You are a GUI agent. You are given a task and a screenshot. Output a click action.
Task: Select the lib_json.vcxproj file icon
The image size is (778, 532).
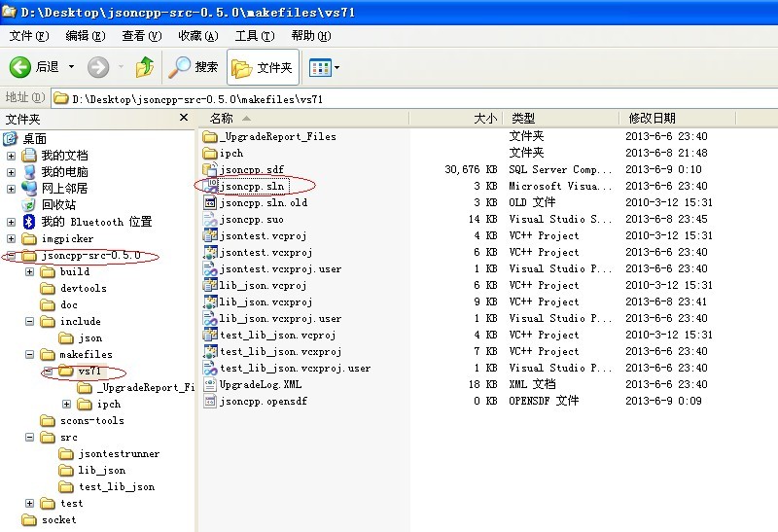point(210,301)
